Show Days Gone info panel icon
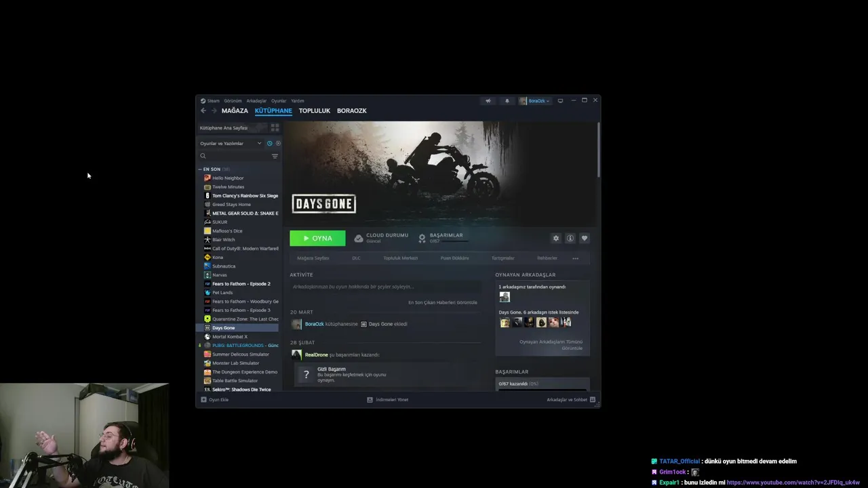868x488 pixels. click(x=570, y=238)
